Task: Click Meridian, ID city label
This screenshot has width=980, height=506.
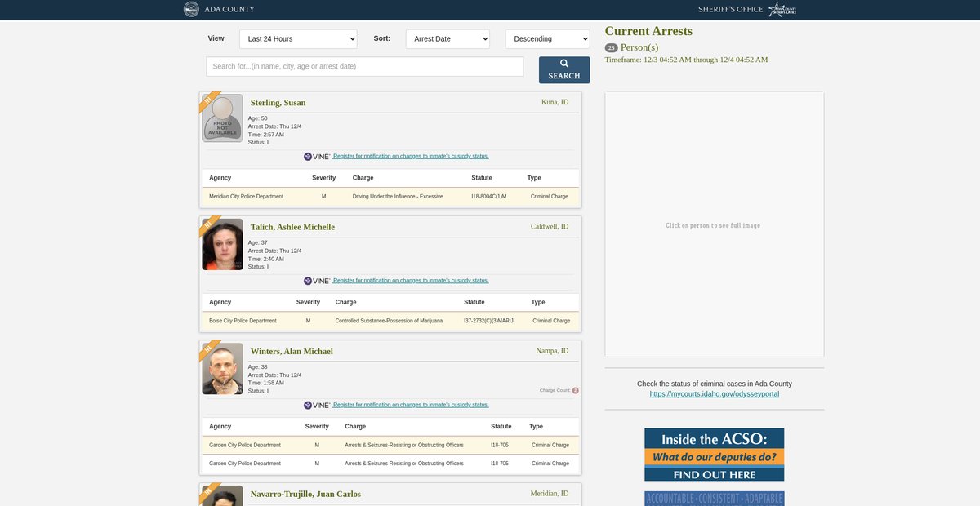Action: [x=550, y=493]
